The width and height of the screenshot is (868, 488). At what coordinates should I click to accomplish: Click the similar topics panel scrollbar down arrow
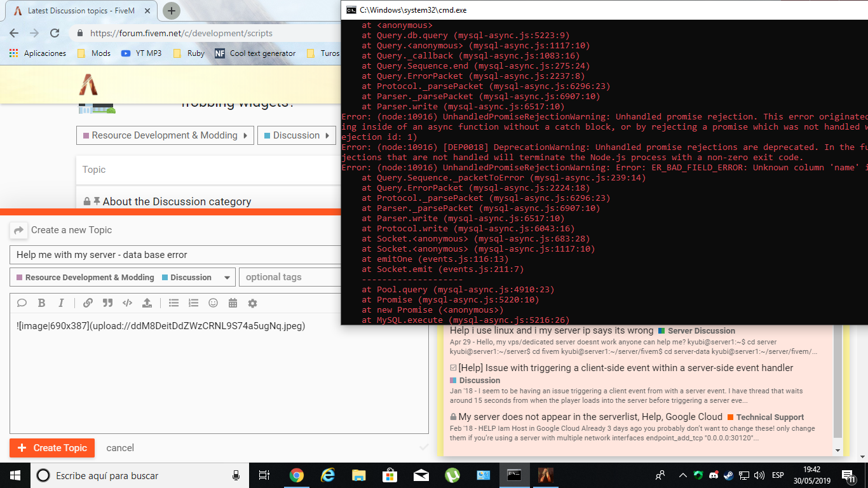pyautogui.click(x=837, y=451)
